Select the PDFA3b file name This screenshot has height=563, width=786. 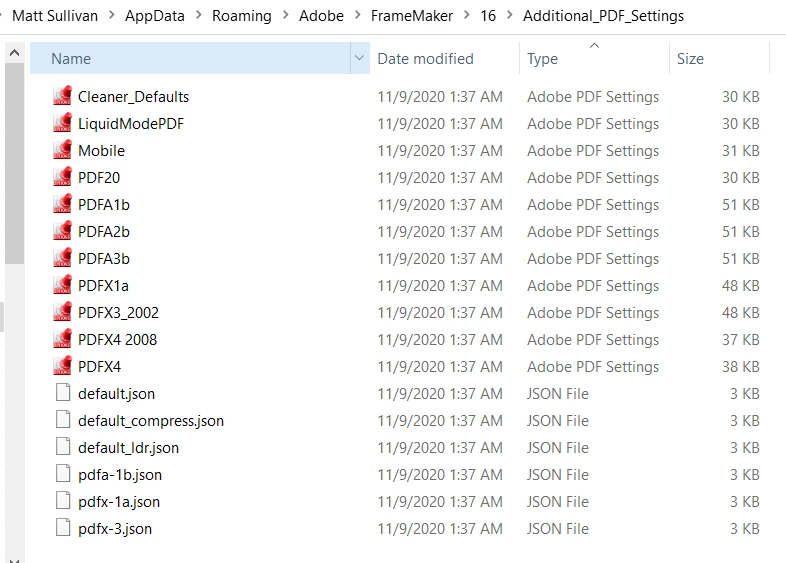pos(104,259)
